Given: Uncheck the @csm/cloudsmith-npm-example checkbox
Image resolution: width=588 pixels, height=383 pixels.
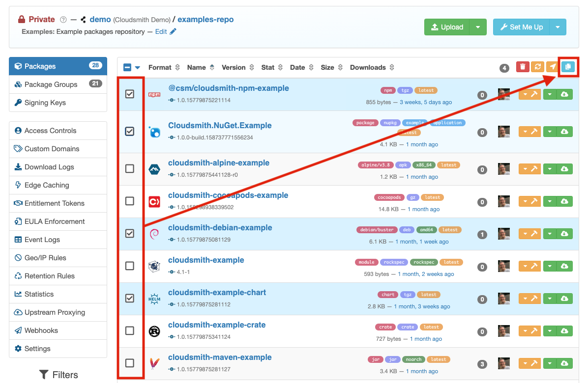Looking at the screenshot, I should coord(130,94).
